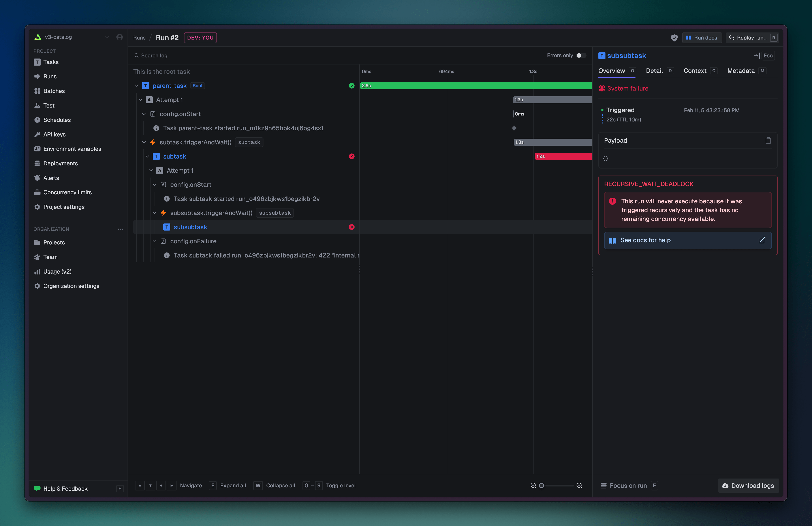Open Projects under Organization
812x526 pixels.
[x=49, y=242]
